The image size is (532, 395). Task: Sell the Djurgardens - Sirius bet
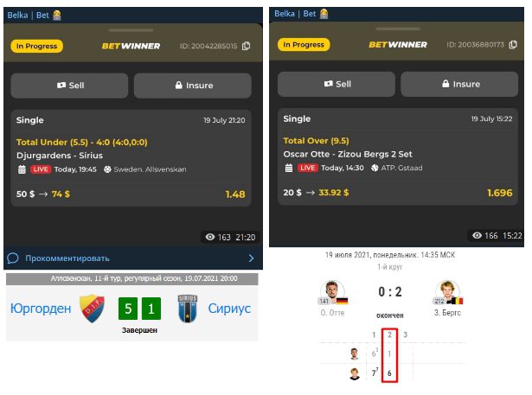(69, 86)
